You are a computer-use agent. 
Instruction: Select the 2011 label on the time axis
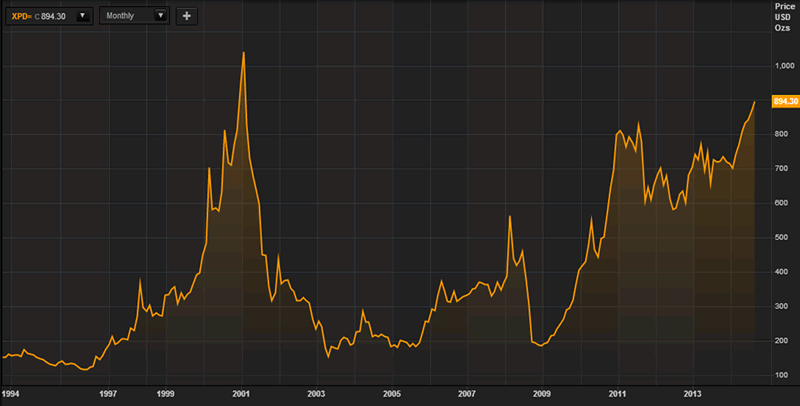pyautogui.click(x=617, y=393)
